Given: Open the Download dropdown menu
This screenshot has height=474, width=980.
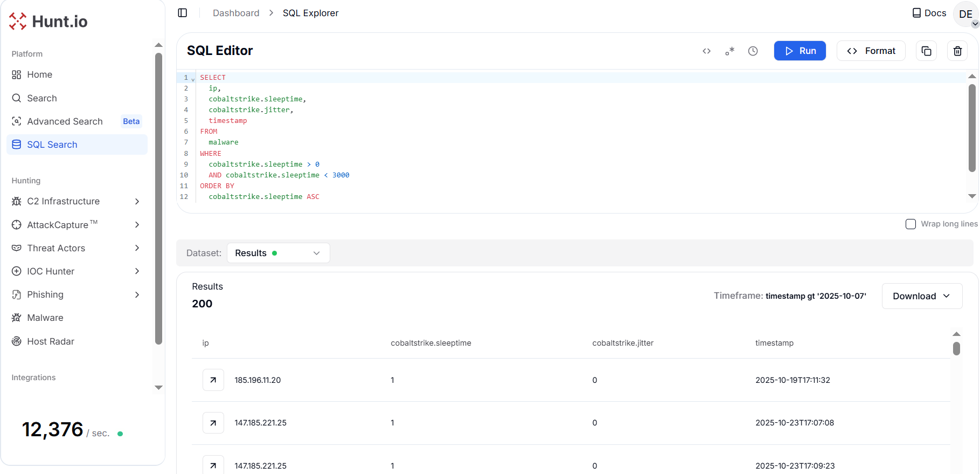Looking at the screenshot, I should 921,296.
